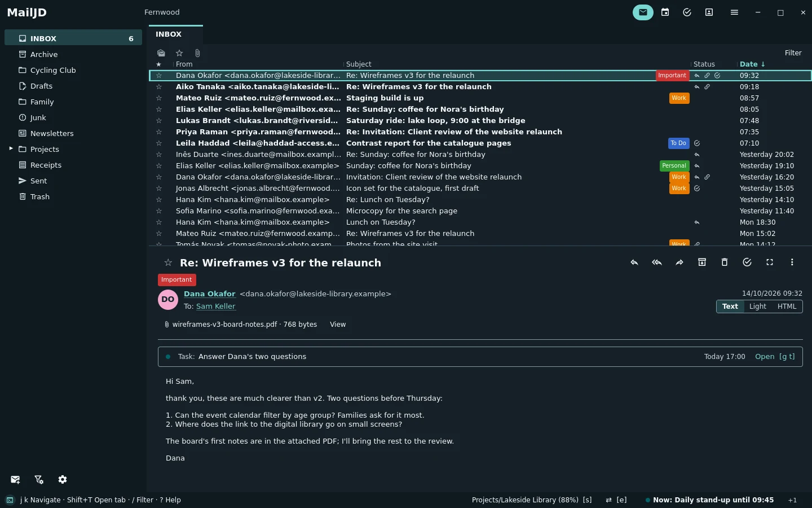Click the Projects/Lakeside Library suggestion in status bar
The height and width of the screenshot is (508, 812).
(x=532, y=500)
